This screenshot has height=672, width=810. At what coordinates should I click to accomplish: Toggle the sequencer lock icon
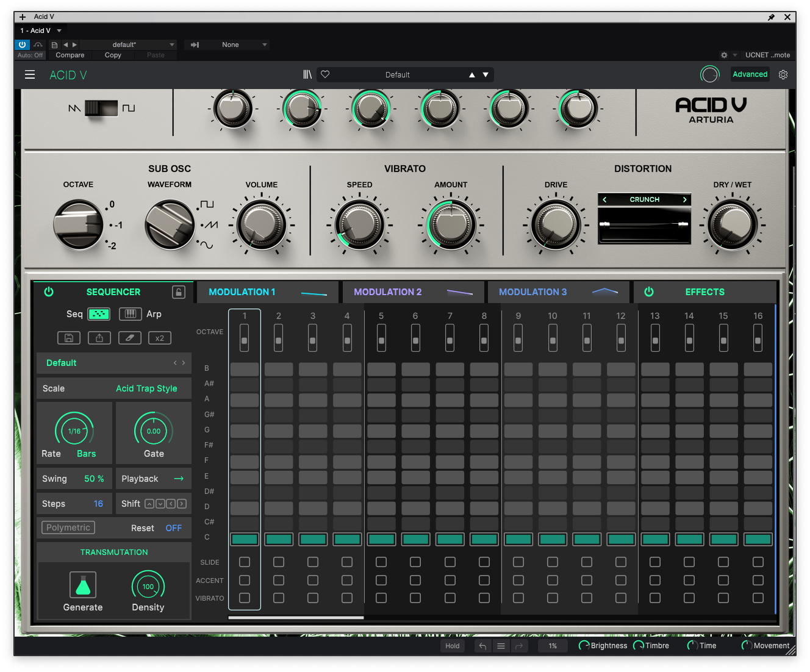179,292
